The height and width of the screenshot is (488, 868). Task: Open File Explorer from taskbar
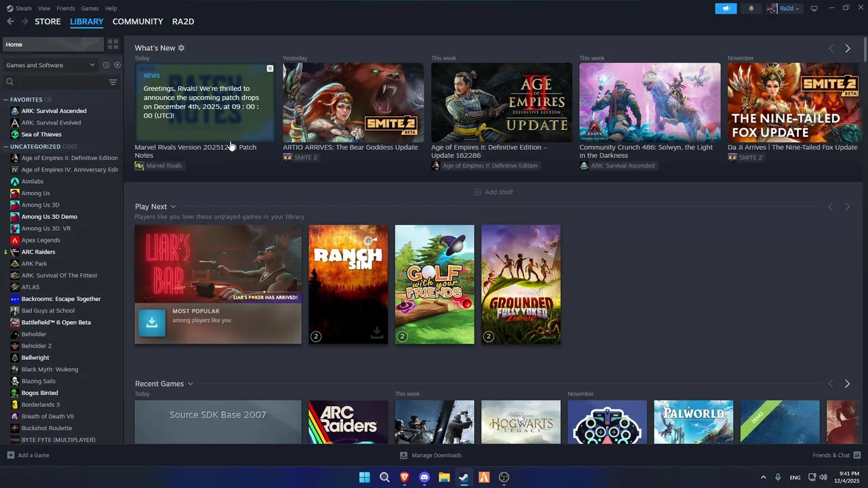444,477
